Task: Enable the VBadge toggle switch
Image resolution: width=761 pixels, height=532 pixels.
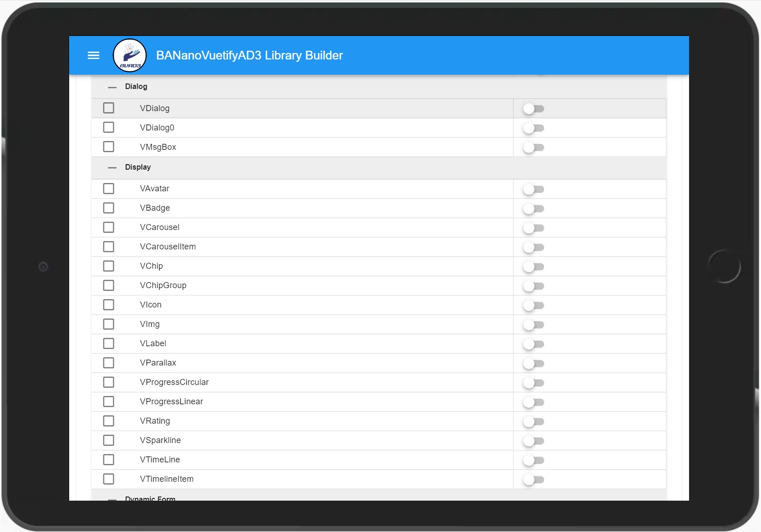Action: (x=534, y=208)
